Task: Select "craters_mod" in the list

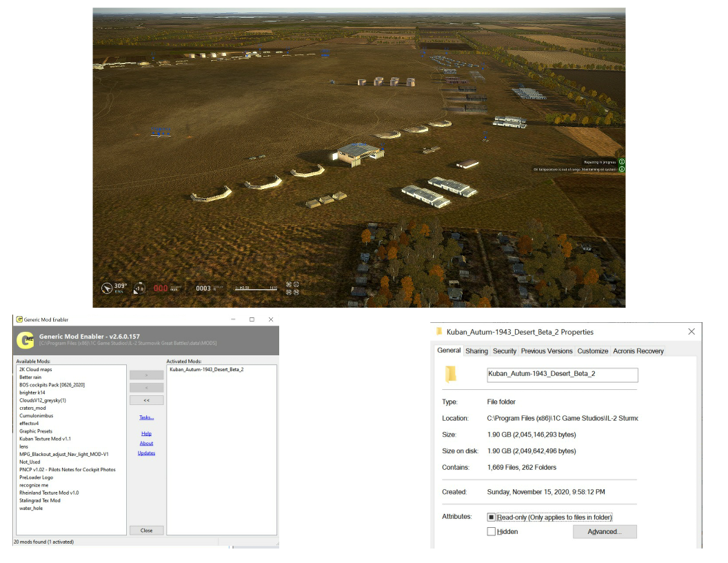Action: (32, 408)
